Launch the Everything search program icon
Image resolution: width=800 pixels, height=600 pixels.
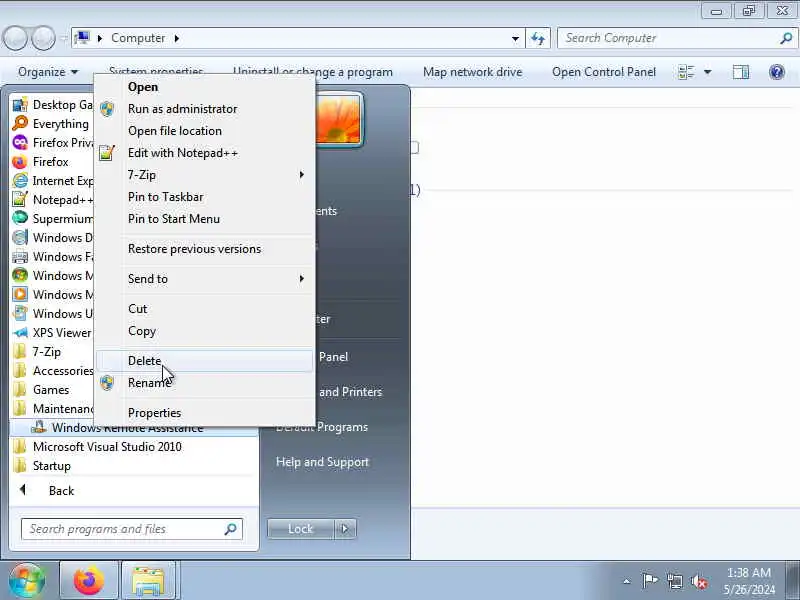pyautogui.click(x=20, y=123)
